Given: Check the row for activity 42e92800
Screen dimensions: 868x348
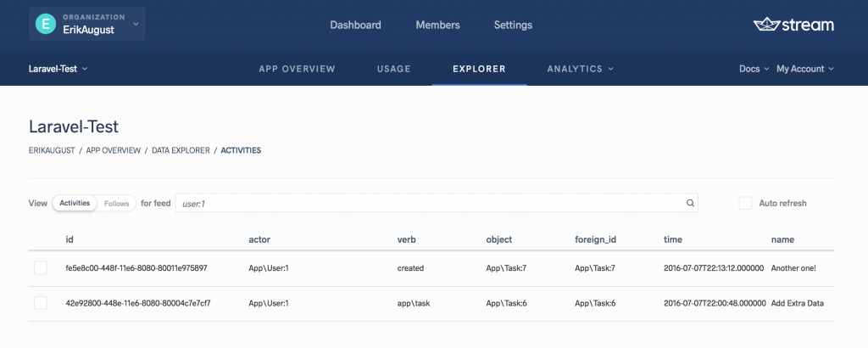Looking at the screenshot, I should point(41,303).
